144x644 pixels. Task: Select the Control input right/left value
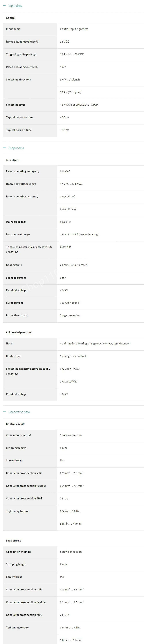74,29
